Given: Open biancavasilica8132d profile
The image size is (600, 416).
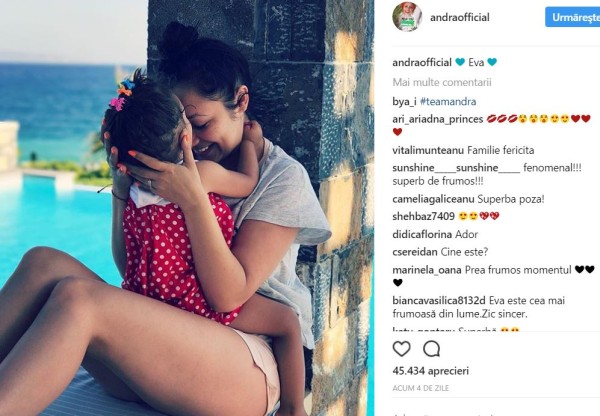Looking at the screenshot, I should click(439, 300).
